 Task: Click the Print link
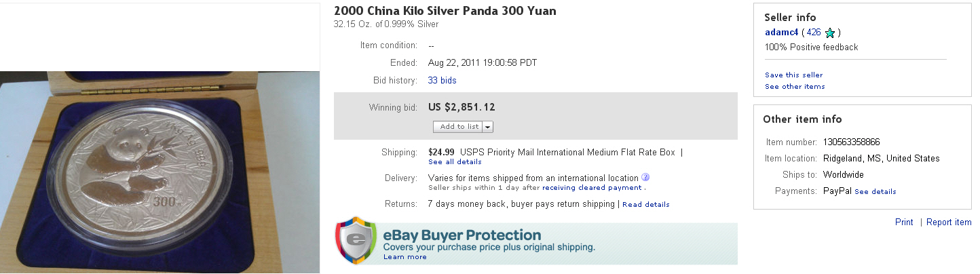pos(903,222)
